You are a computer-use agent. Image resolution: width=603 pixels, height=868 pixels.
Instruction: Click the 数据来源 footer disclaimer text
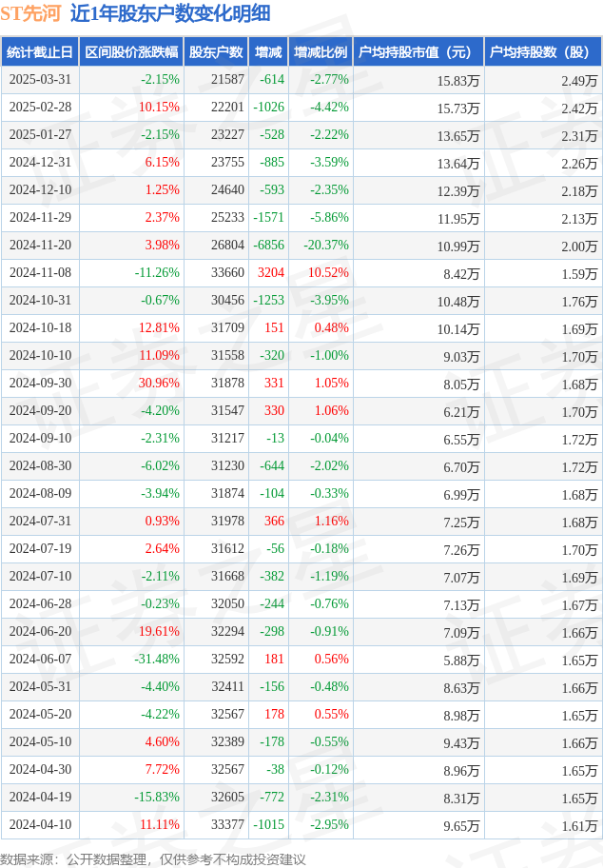153,859
